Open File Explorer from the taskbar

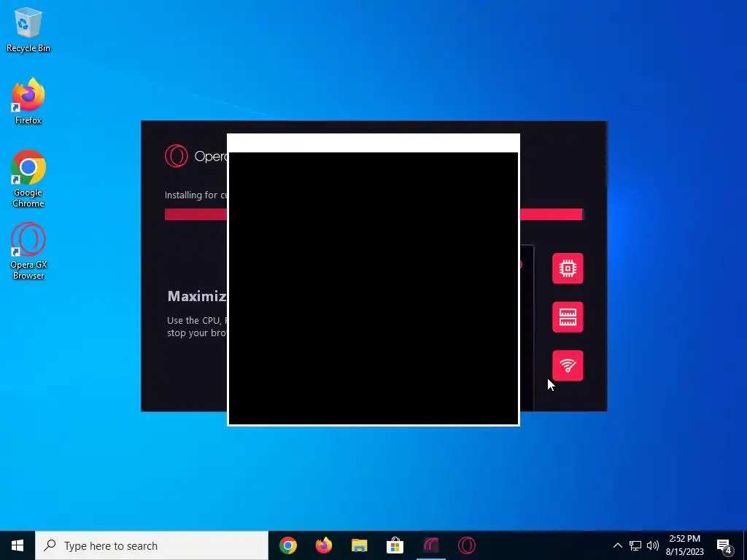[x=359, y=545]
